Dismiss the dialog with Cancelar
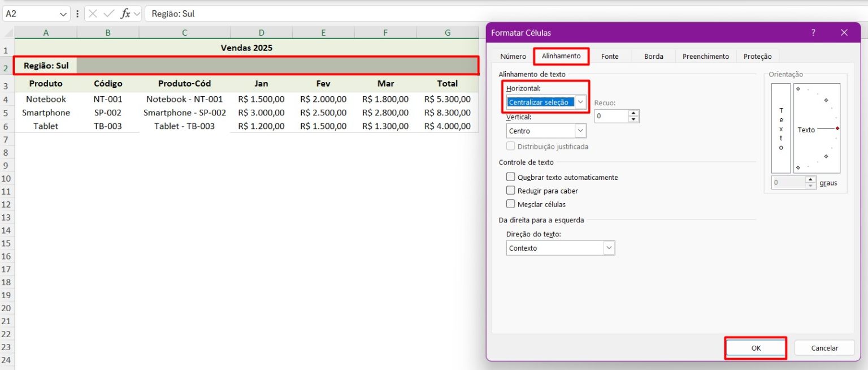Image resolution: width=868 pixels, height=370 pixels. [824, 347]
